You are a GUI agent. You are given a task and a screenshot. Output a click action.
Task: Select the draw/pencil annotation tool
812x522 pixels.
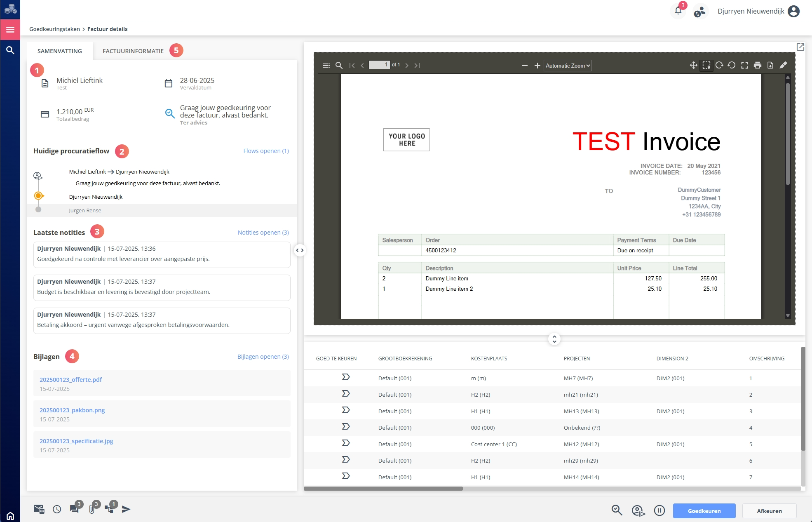coord(783,65)
